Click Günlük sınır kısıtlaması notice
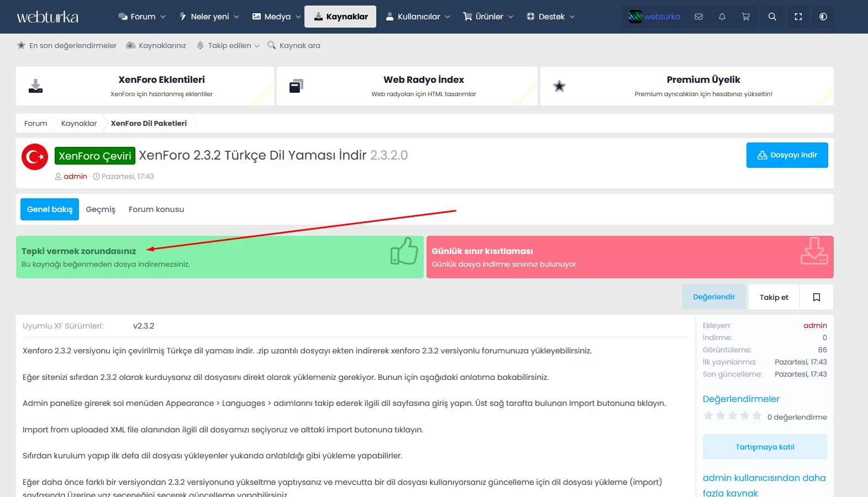The width and height of the screenshot is (868, 497). (x=630, y=257)
